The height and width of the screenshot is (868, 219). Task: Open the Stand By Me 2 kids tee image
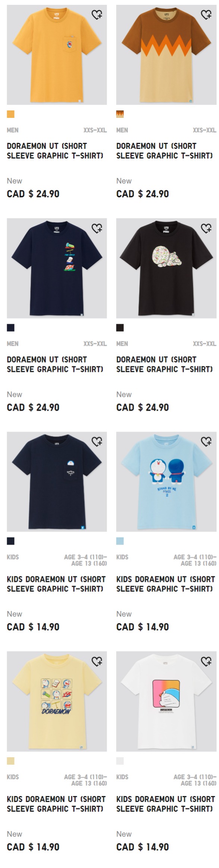[166, 482]
